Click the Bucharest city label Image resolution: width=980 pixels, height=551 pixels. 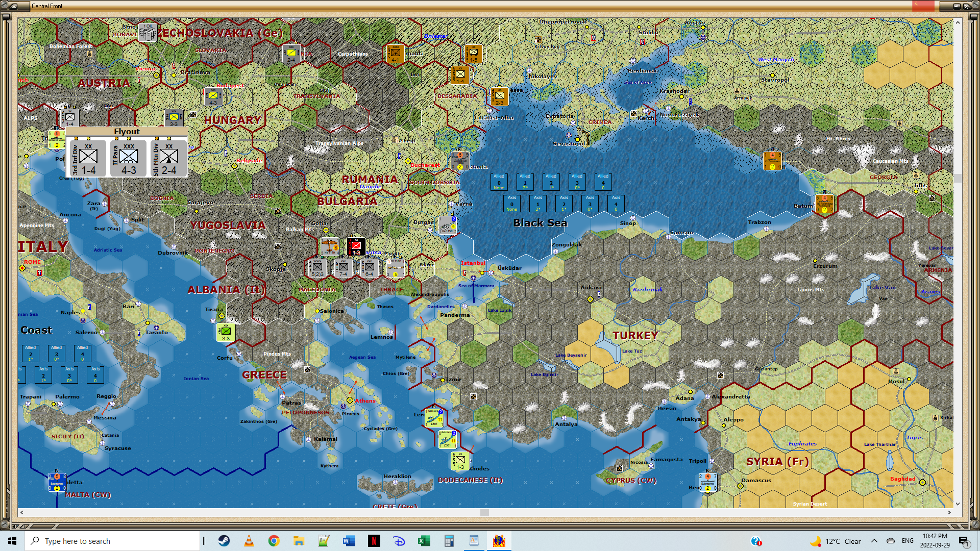(x=425, y=165)
